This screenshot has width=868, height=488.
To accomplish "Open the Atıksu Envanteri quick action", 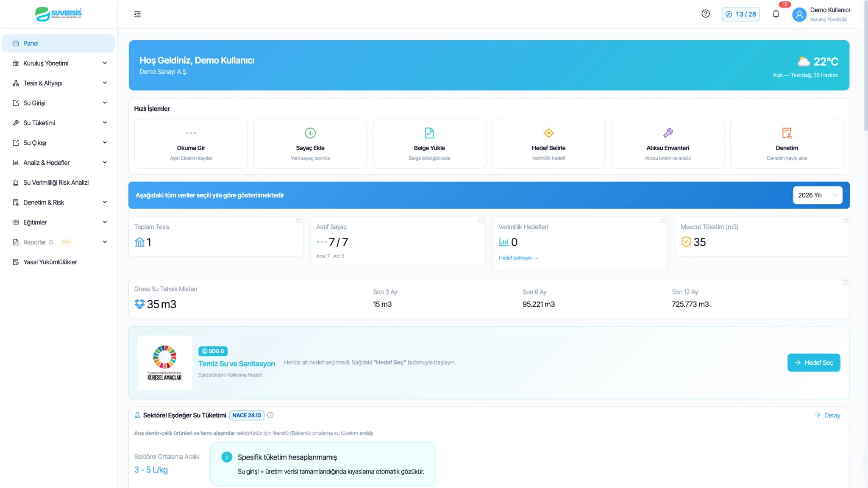I will pyautogui.click(x=668, y=144).
